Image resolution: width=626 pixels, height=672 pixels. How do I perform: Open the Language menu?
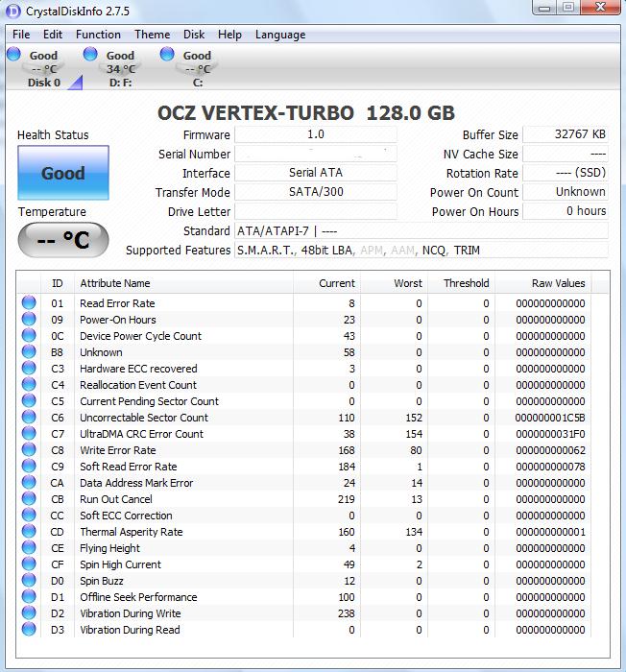point(280,35)
